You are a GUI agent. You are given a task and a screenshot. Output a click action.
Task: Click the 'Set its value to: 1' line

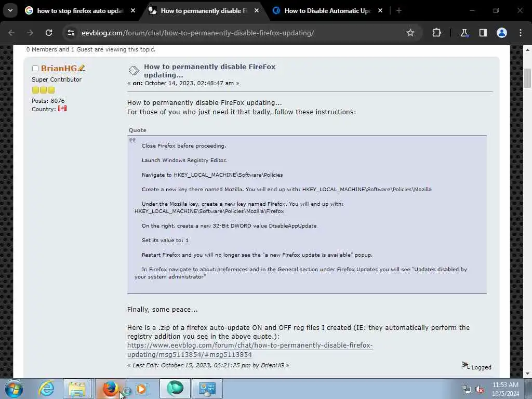tap(165, 240)
